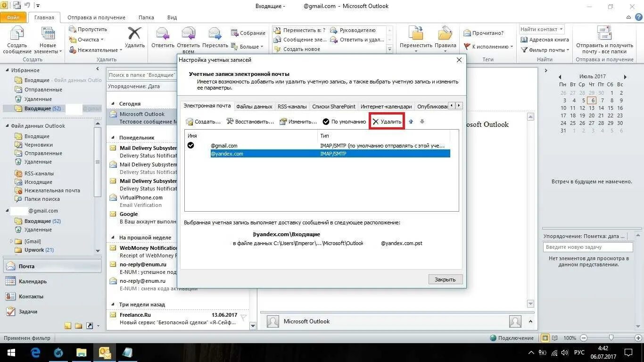Click Delete (Удалить) account button
Image resolution: width=644 pixels, height=362 pixels.
click(387, 122)
